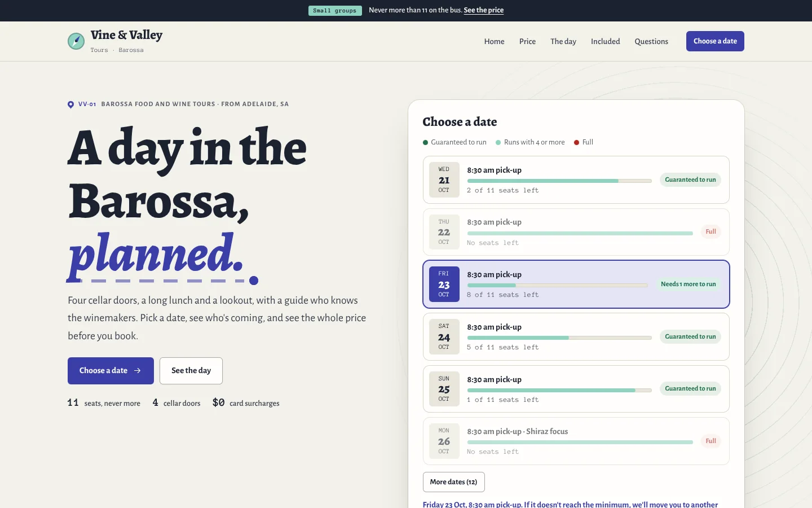Click the '4 cellar doors' stat
The height and width of the screenshot is (508, 812).
[x=176, y=403]
